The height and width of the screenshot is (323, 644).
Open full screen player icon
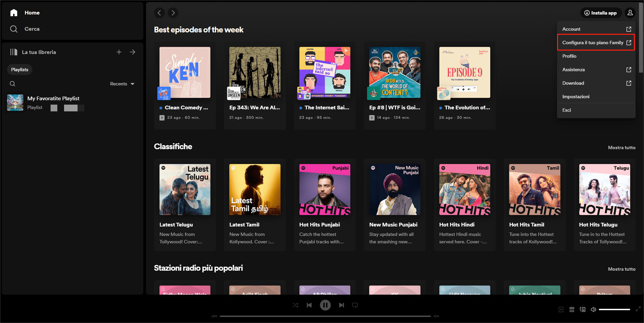(638, 309)
